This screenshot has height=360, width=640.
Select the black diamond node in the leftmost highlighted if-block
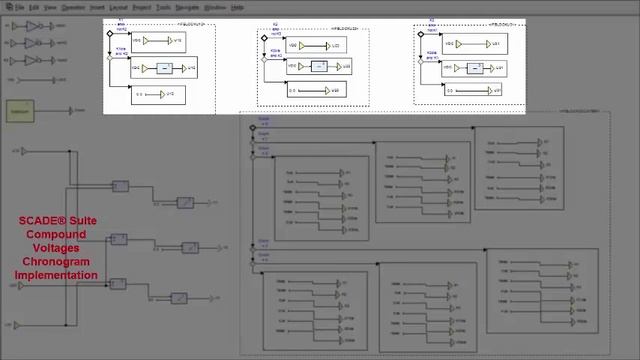[110, 33]
